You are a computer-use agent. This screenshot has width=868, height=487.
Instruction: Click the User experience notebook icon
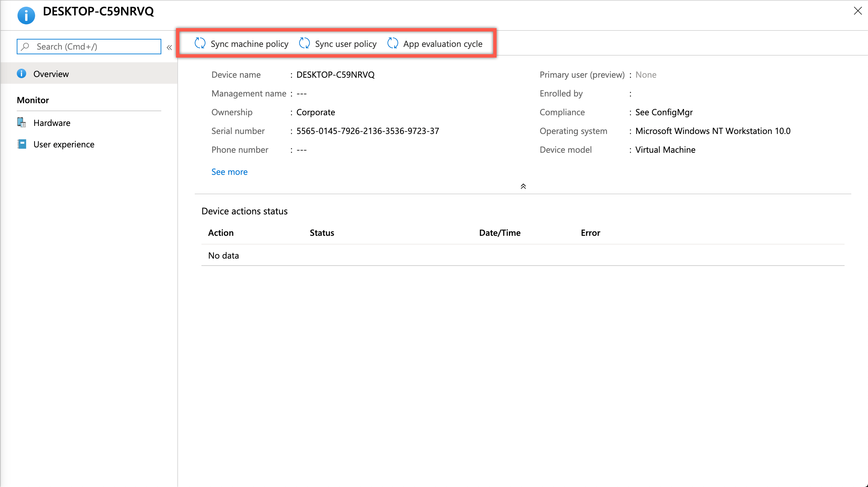[x=21, y=144]
